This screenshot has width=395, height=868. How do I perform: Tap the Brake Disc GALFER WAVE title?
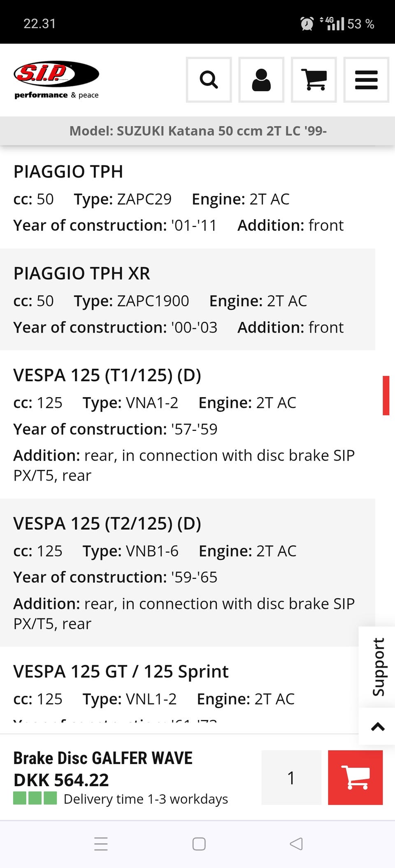coord(103,758)
